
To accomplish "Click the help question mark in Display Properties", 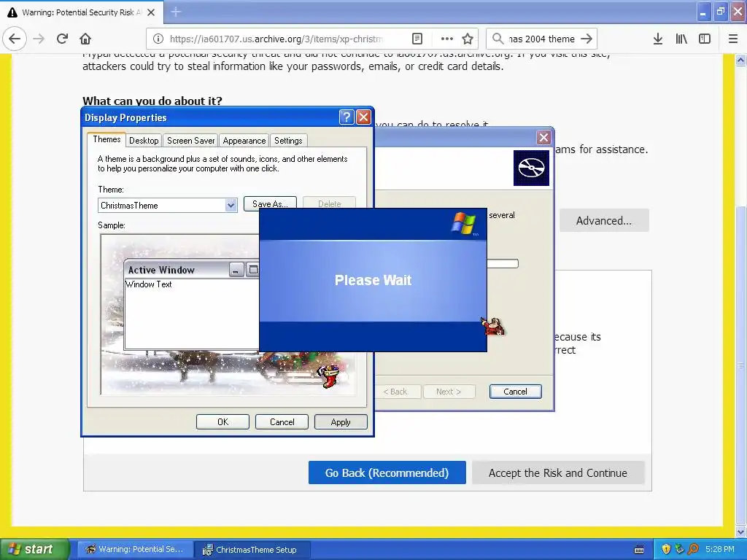I will point(347,117).
